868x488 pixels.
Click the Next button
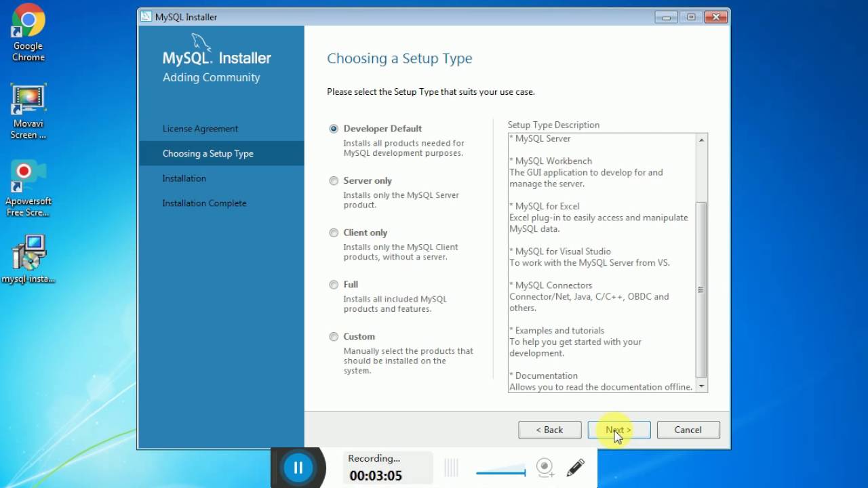[619, 430]
